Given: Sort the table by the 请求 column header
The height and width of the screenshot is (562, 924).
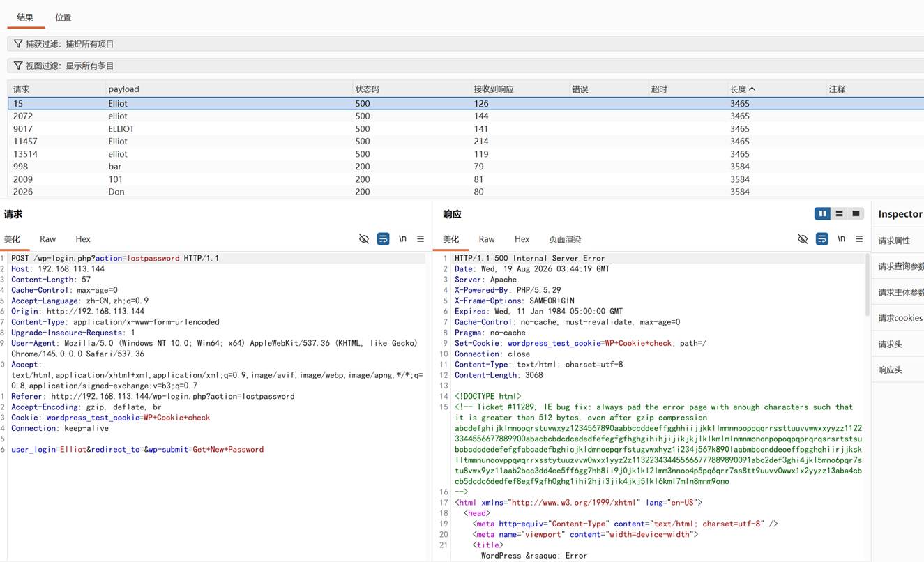Looking at the screenshot, I should click(x=56, y=89).
